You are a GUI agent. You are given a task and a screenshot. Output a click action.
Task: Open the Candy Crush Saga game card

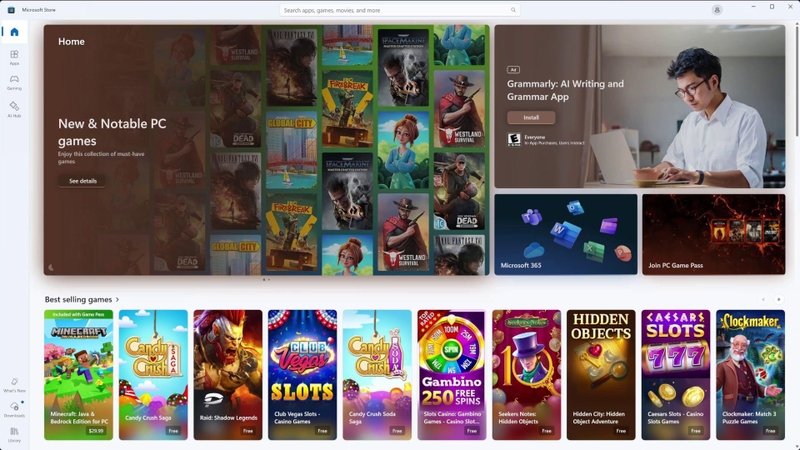(x=153, y=375)
